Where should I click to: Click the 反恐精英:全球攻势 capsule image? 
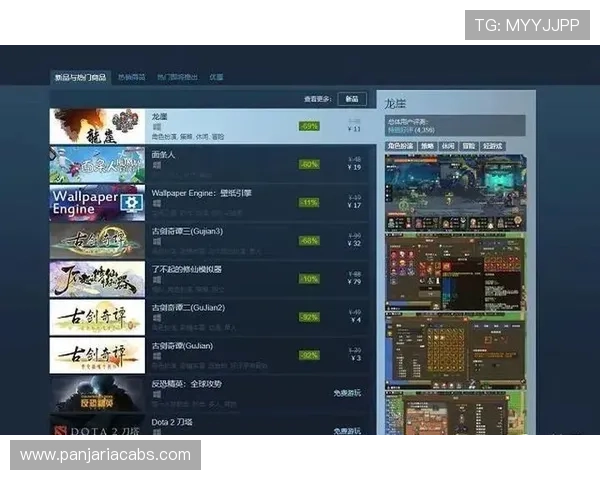(x=97, y=393)
